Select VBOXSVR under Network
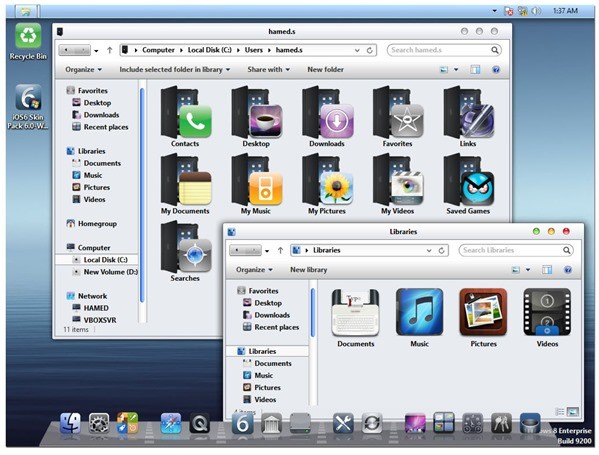 94,320
